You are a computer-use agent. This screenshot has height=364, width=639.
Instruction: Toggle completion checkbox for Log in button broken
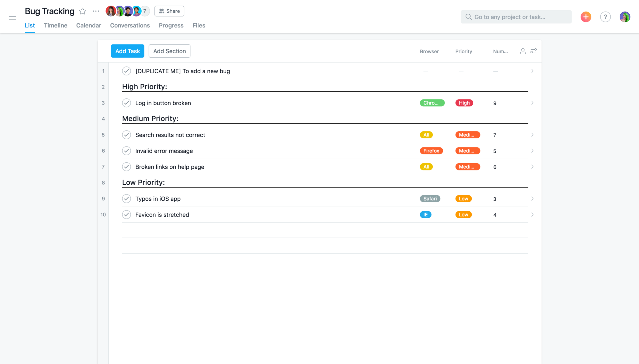tap(126, 103)
